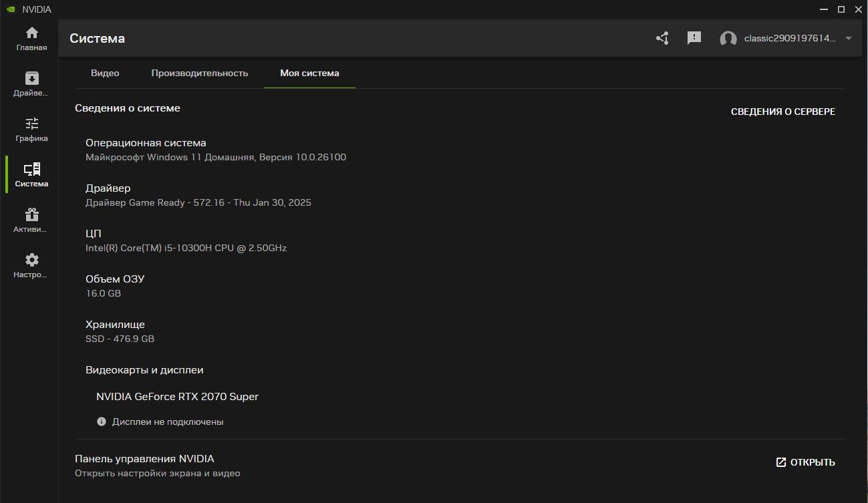Screen dimensions: 868x503
Task: Select the Система sidebar icon
Action: (31, 169)
